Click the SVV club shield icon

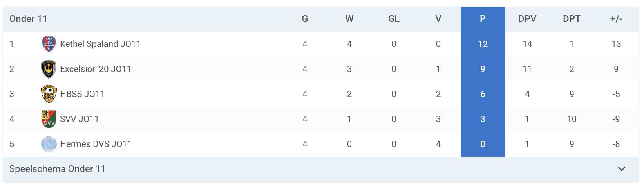coord(49,119)
